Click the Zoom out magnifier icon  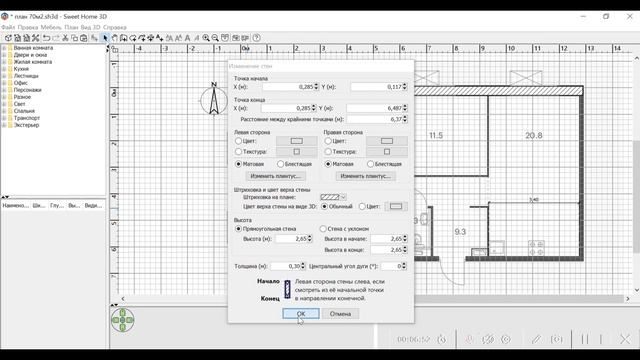pos(215,38)
